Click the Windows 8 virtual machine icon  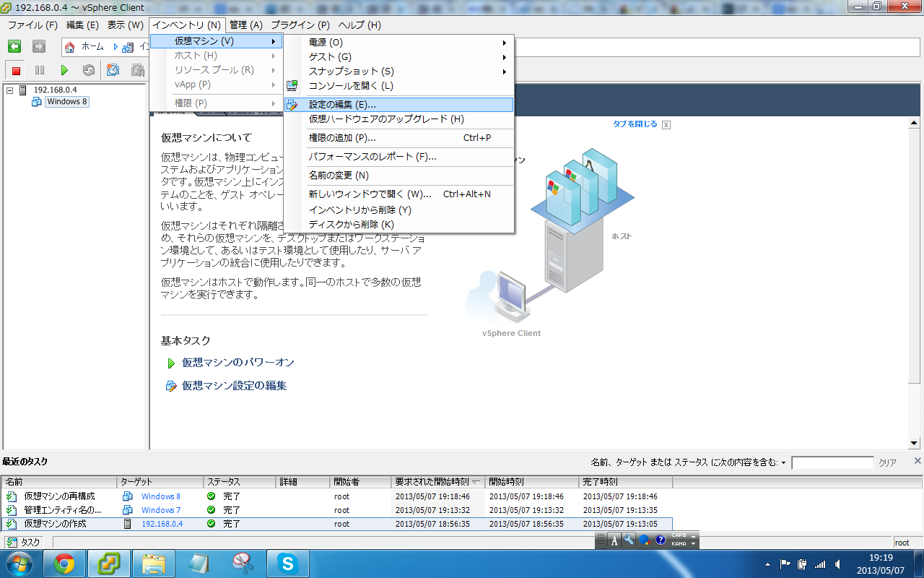point(37,102)
